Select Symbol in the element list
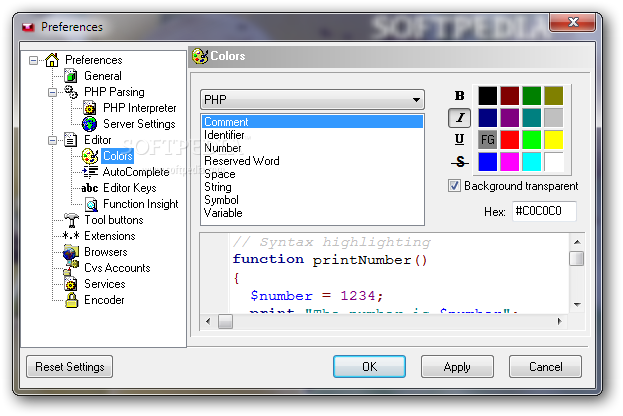The height and width of the screenshot is (416, 623). click(x=312, y=200)
